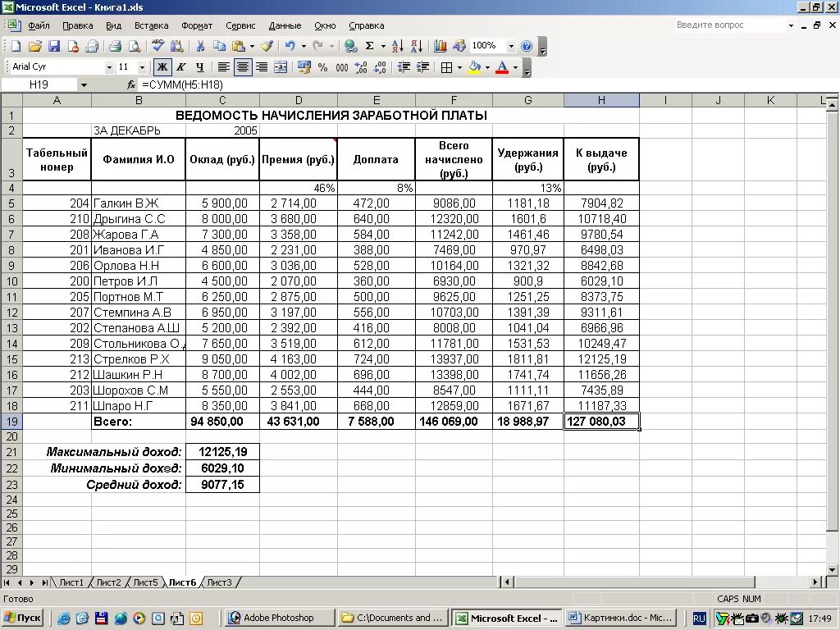Open Excel help question mark icon

coord(527,46)
